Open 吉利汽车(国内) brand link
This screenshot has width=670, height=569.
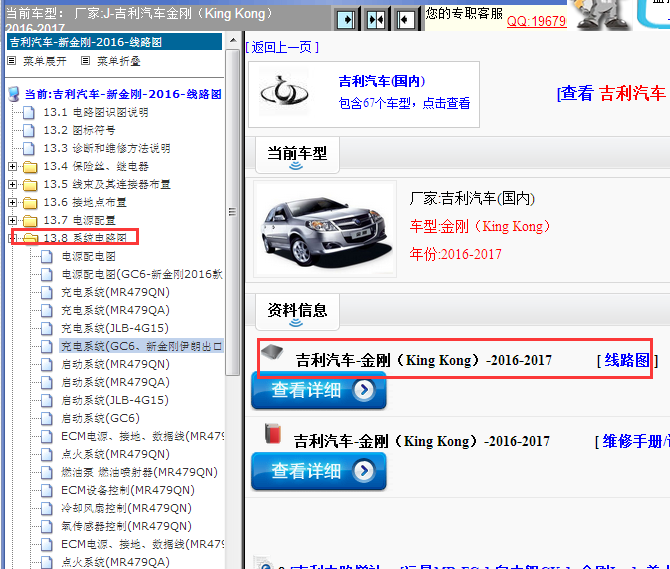382,81
